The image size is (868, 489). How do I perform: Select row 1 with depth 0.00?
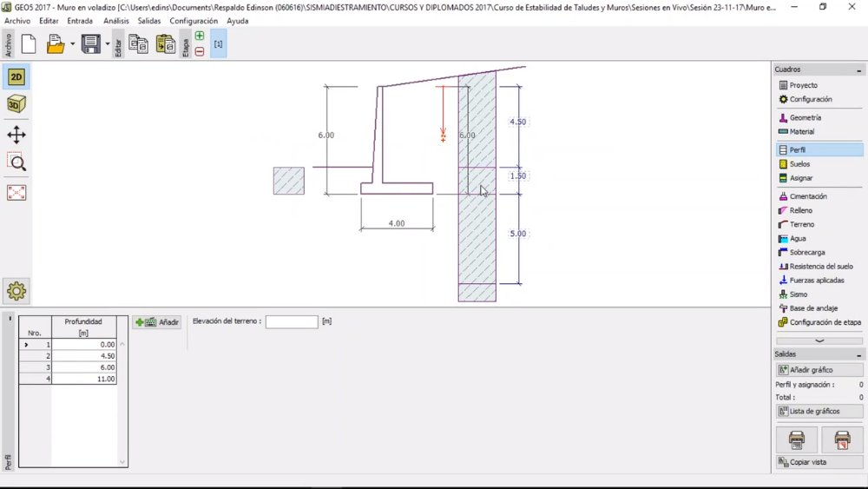(68, 345)
